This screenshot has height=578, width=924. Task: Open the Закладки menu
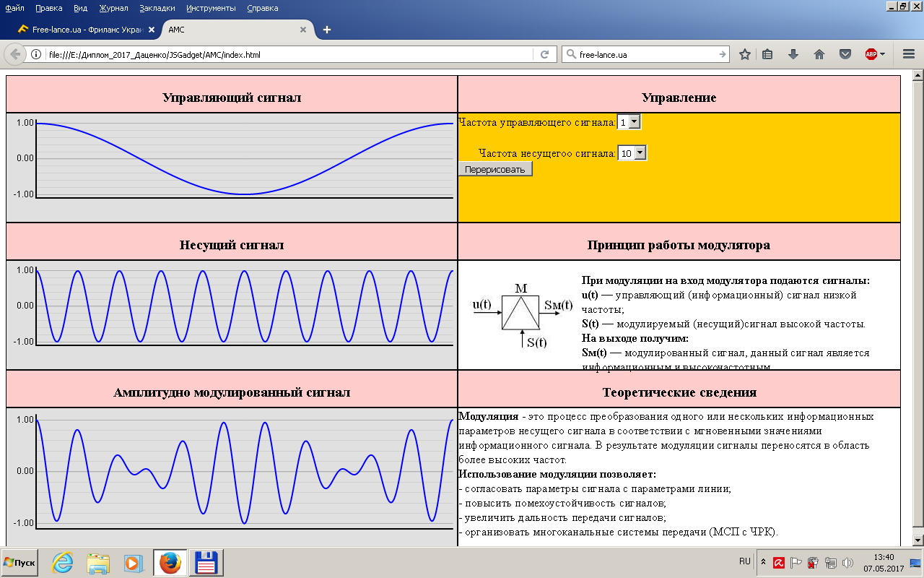click(158, 8)
